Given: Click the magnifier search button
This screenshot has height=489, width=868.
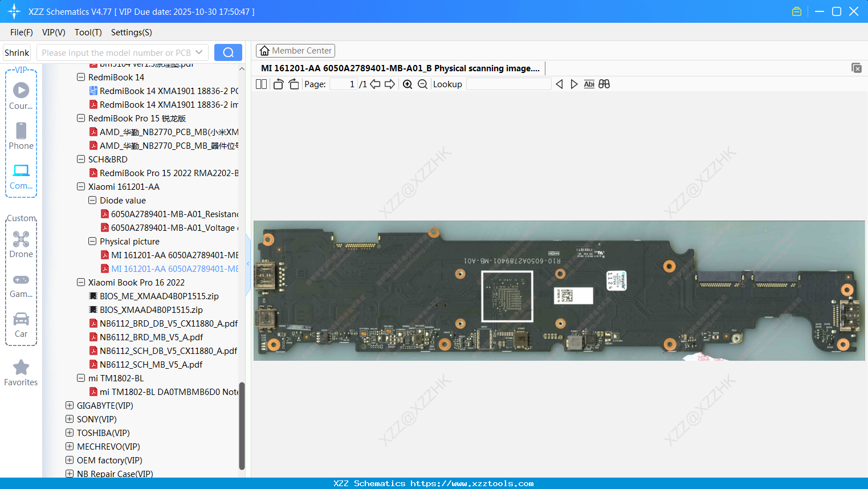Looking at the screenshot, I should [x=228, y=52].
